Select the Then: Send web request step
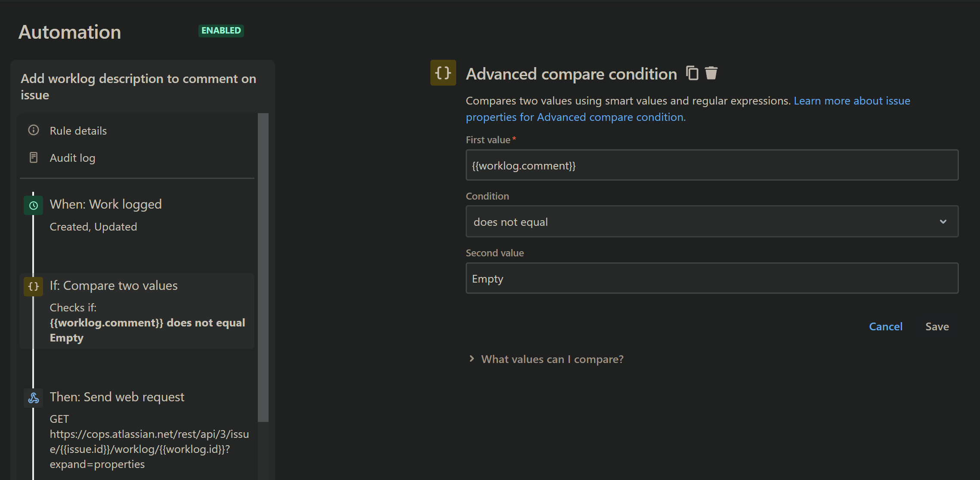The width and height of the screenshot is (980, 480). 117,397
